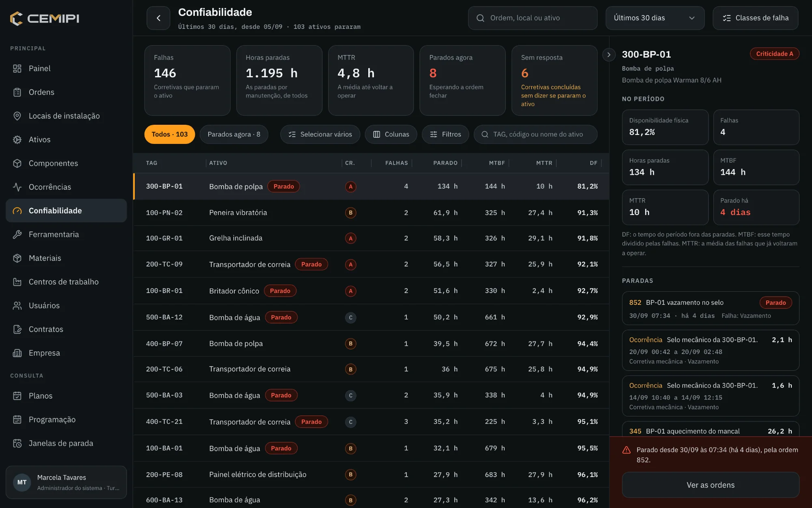
Task: Sort by the MTBF column header
Action: (x=497, y=163)
